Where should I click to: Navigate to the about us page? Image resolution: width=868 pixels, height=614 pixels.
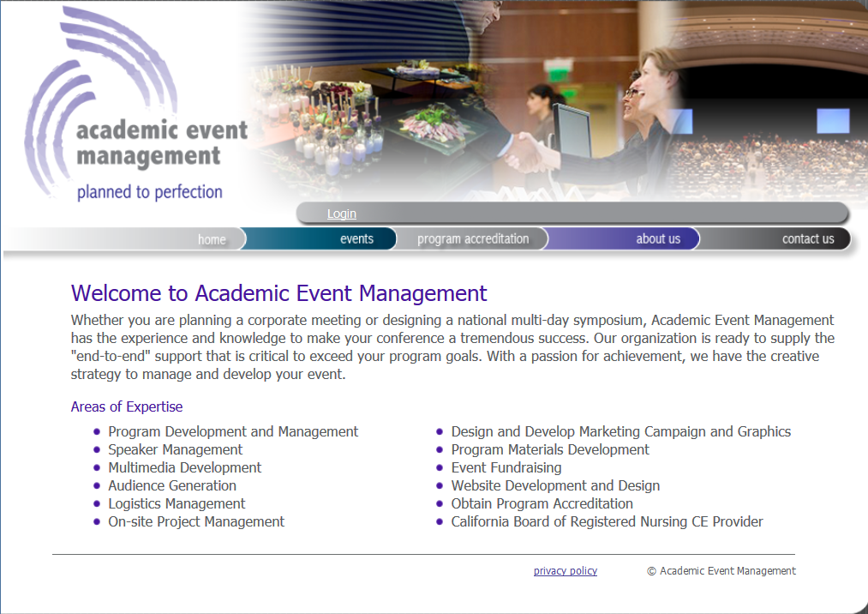pos(657,239)
